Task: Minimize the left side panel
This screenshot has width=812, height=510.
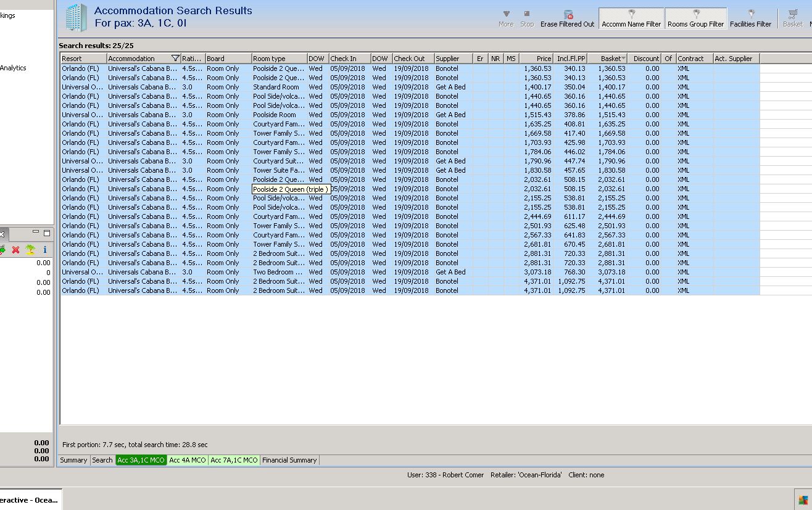Action: (x=36, y=232)
